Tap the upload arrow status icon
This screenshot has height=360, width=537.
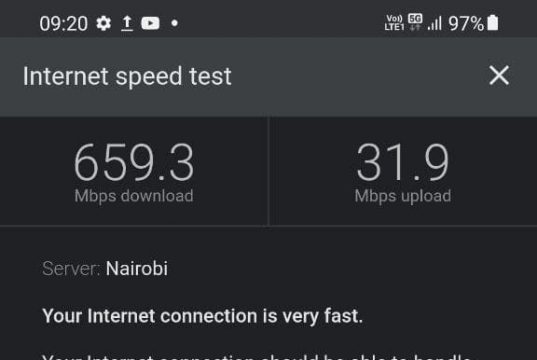click(x=127, y=23)
